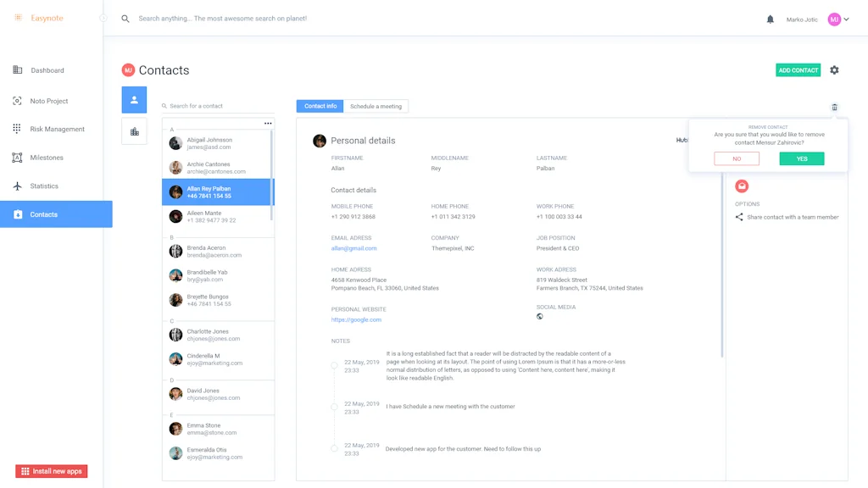This screenshot has height=488, width=868.
Task: Select Dashboard in the sidebar
Action: [47, 70]
